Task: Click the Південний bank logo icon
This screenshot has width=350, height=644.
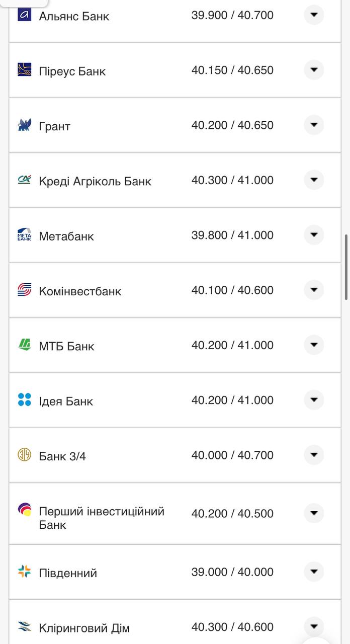Action: click(24, 572)
